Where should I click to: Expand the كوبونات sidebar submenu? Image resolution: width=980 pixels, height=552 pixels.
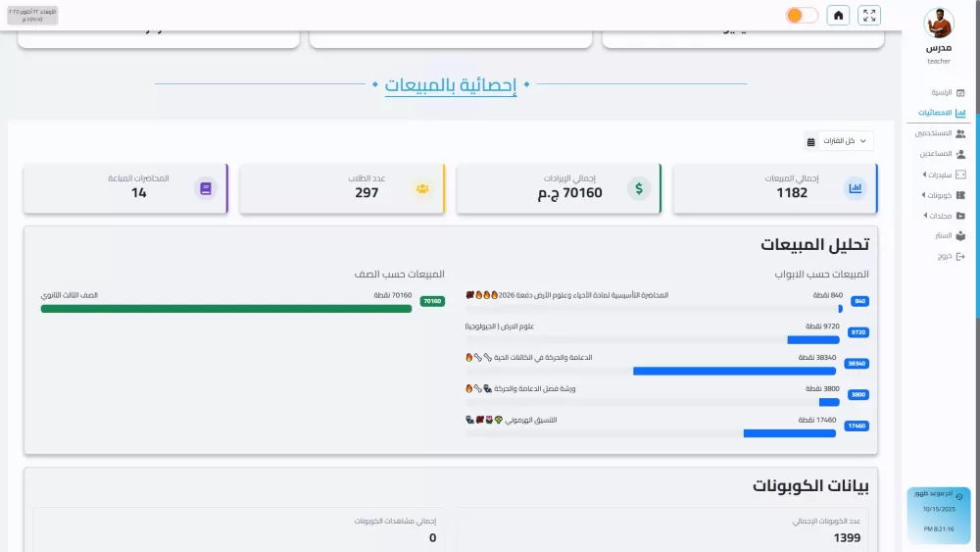click(x=941, y=195)
